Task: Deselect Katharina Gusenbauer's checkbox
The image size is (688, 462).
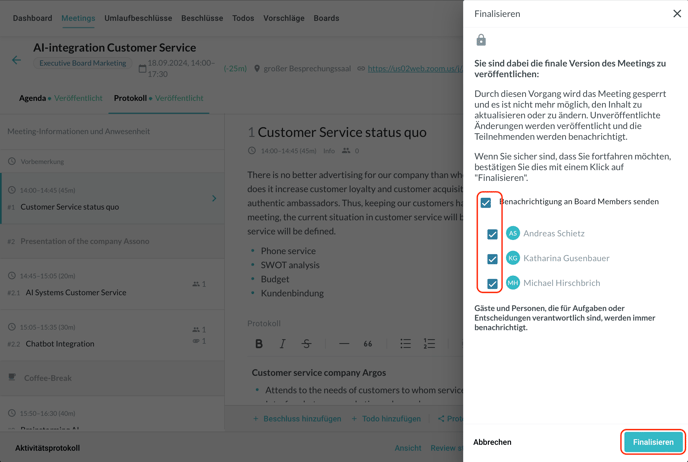Action: click(492, 259)
